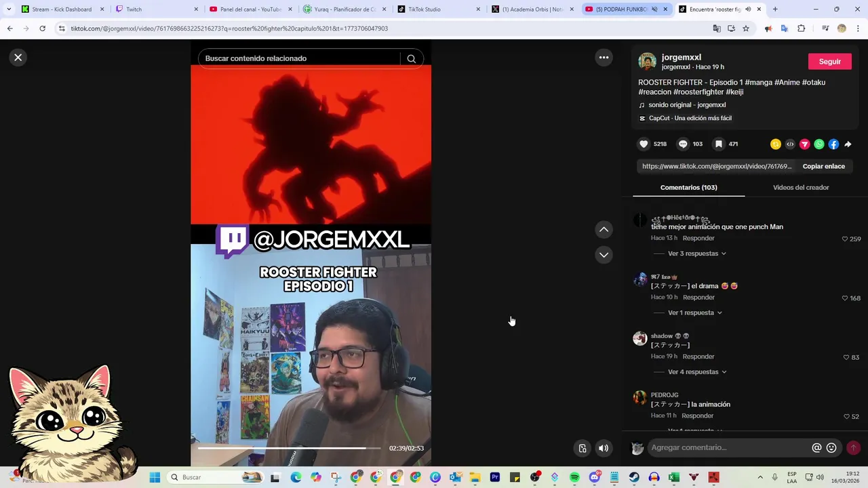Share video to Facebook
This screenshot has width=868, height=488.
833,144
